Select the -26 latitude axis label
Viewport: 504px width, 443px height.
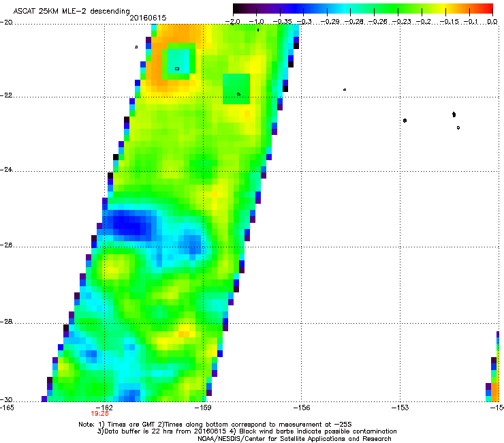click(6, 245)
